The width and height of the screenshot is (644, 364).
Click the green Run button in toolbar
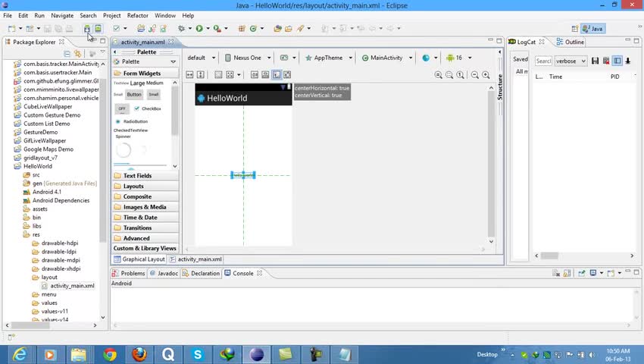199,28
